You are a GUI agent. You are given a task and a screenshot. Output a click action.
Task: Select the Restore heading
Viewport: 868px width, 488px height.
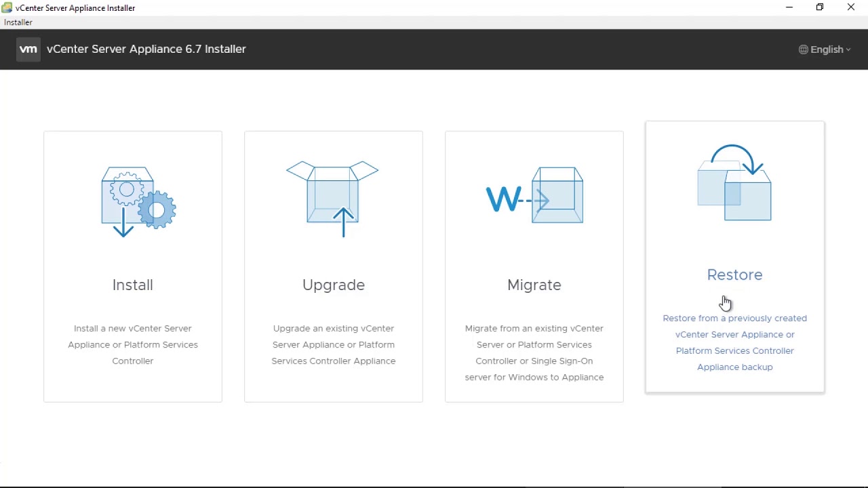click(x=735, y=274)
